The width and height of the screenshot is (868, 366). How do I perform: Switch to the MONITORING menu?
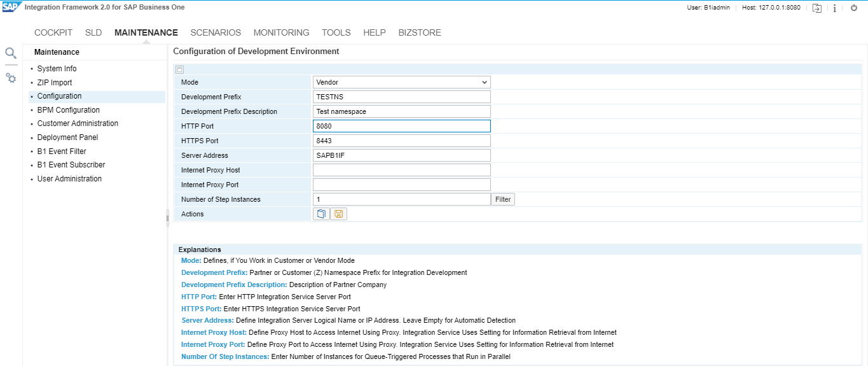tap(281, 32)
